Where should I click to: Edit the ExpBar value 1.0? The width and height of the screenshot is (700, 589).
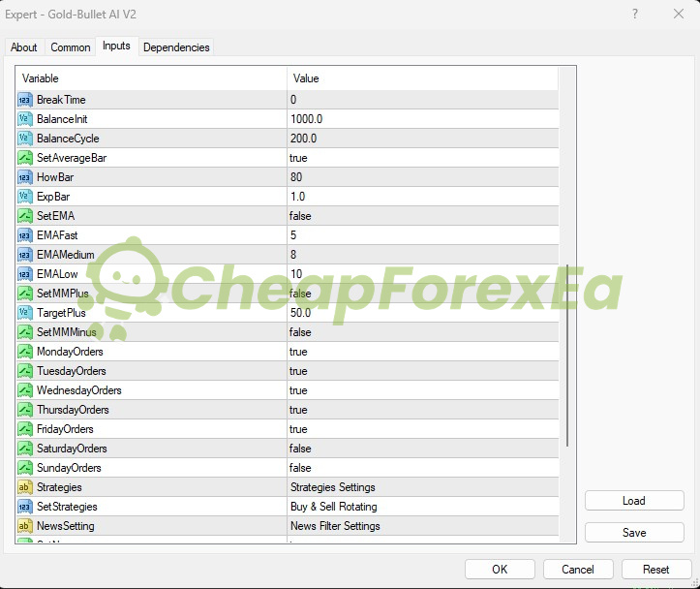click(x=423, y=197)
